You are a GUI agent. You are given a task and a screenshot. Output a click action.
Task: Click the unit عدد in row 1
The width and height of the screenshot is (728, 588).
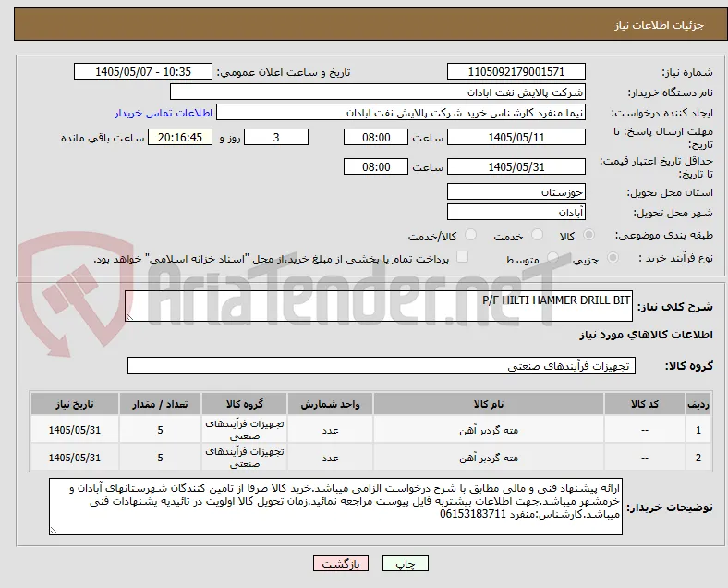pos(330,431)
